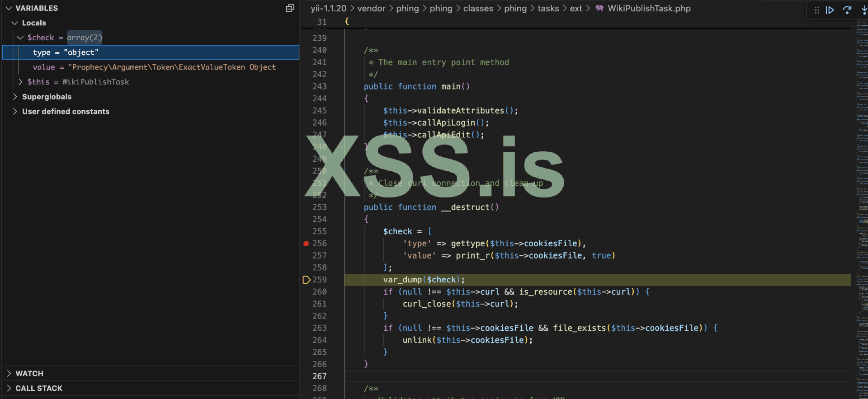Collapse the Locals scope
This screenshot has height=399, width=868.
tap(15, 23)
